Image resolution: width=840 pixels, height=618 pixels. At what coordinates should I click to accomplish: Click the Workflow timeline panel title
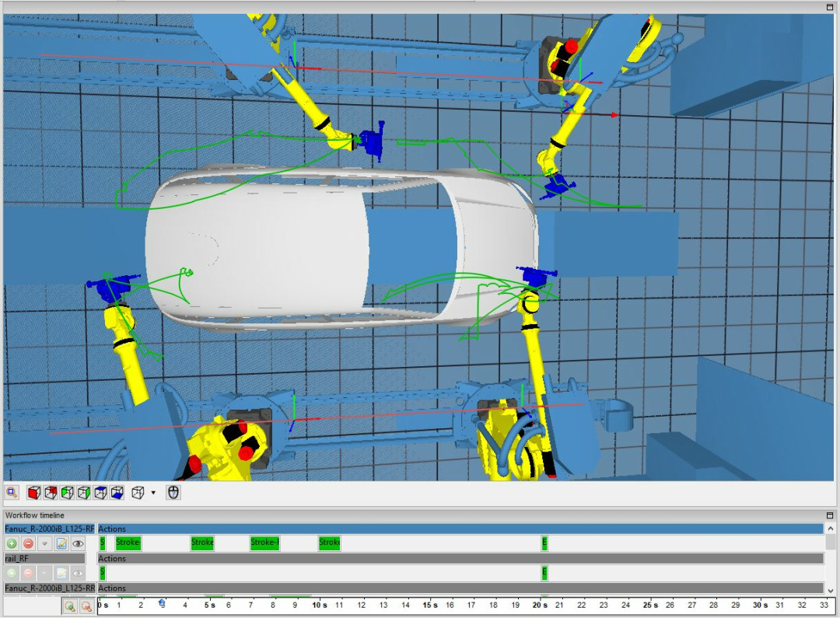pos(35,515)
